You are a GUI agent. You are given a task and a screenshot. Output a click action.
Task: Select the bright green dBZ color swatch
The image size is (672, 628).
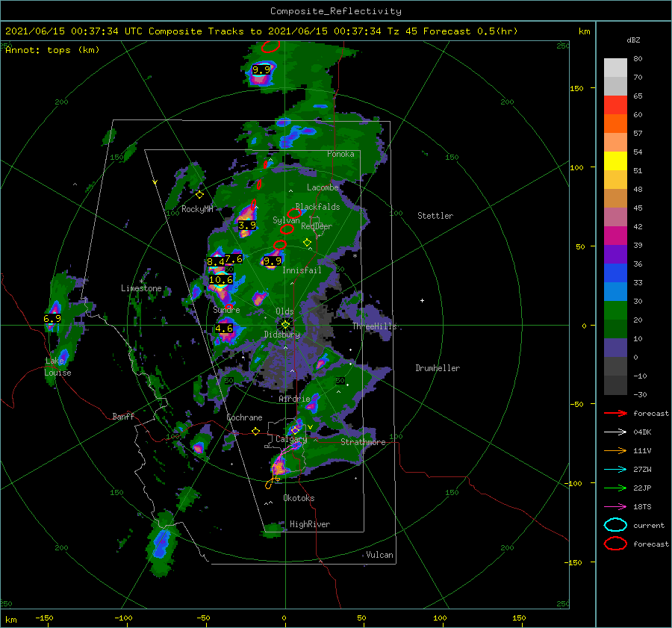[615, 310]
